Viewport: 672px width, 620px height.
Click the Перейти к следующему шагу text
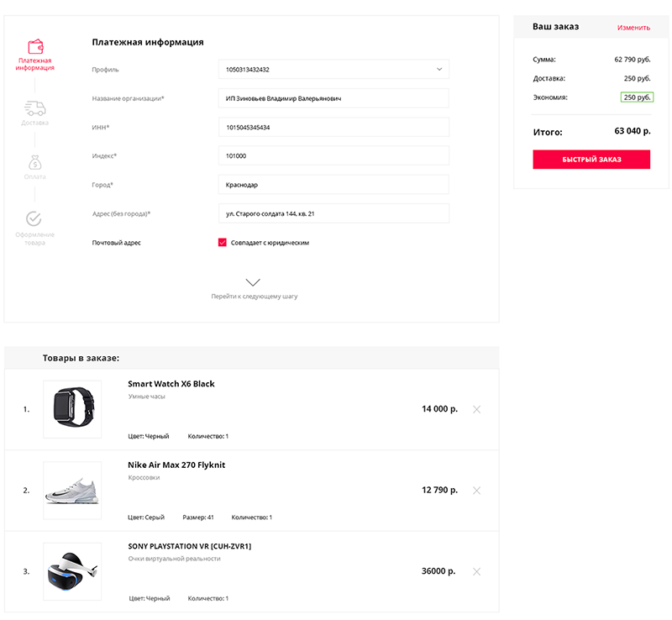pos(255,297)
